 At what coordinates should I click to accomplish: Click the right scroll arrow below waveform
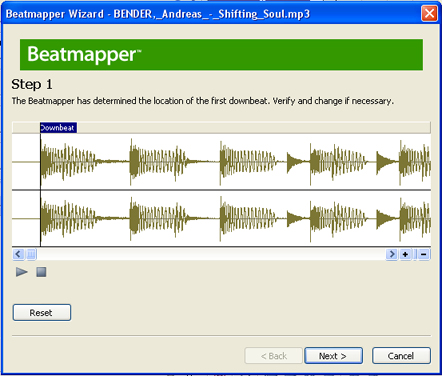pos(392,254)
